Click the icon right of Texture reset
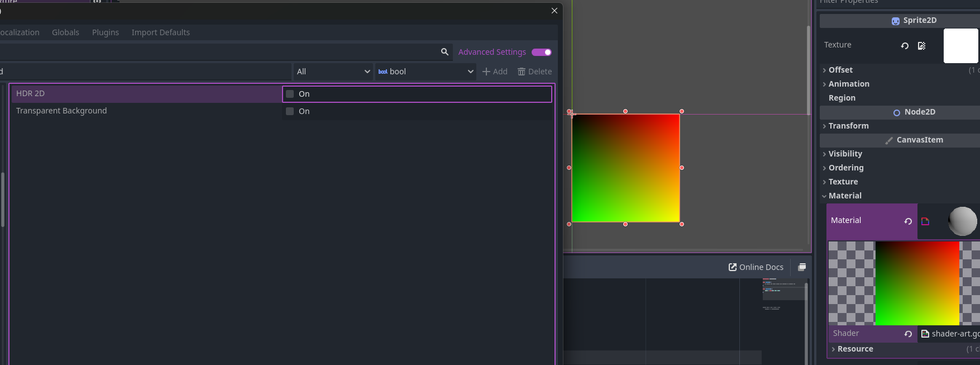The width and height of the screenshot is (980, 365). coord(921,46)
